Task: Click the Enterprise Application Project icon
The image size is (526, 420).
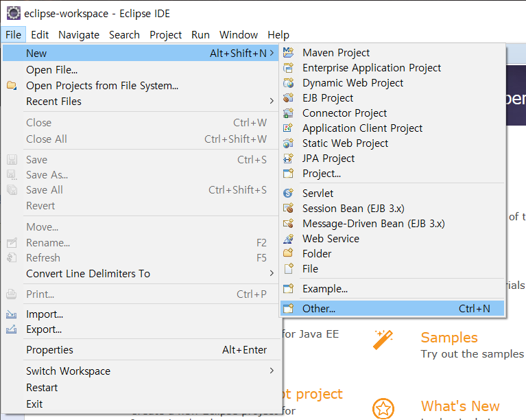Action: click(288, 68)
